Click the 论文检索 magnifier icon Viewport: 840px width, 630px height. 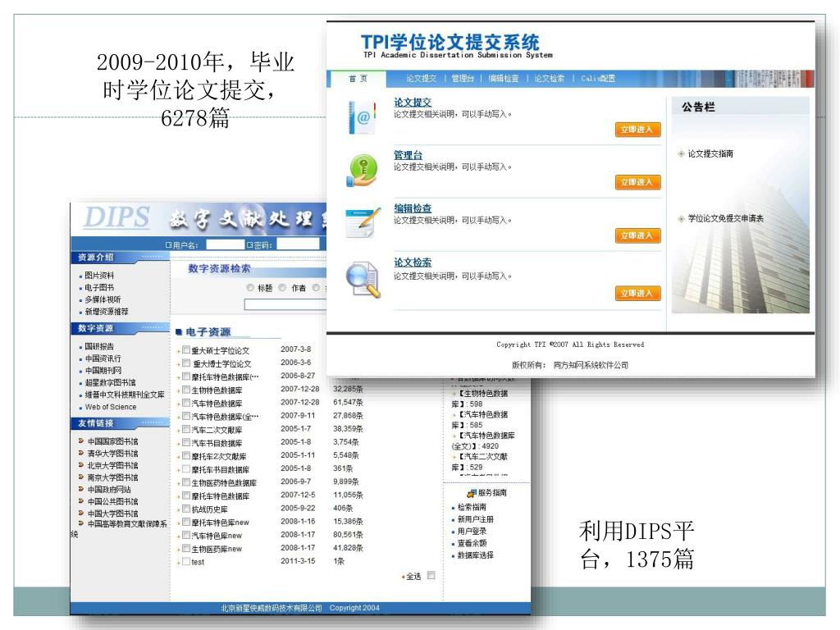click(x=363, y=279)
